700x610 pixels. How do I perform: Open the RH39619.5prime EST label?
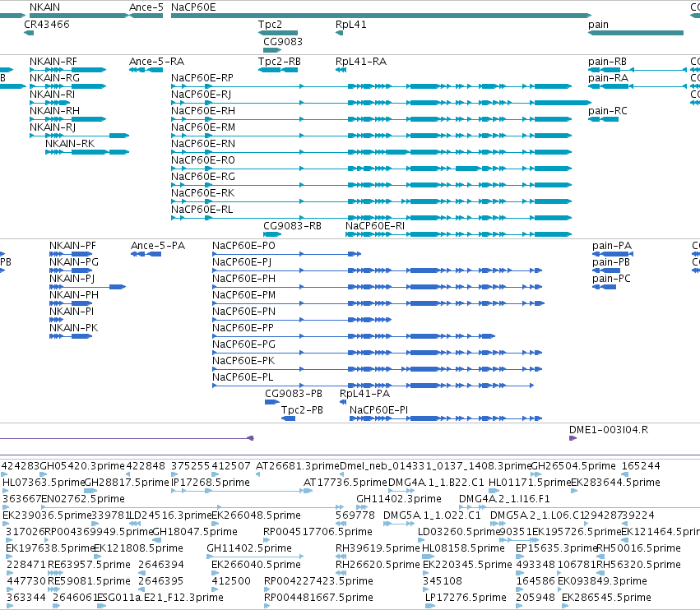[378, 548]
